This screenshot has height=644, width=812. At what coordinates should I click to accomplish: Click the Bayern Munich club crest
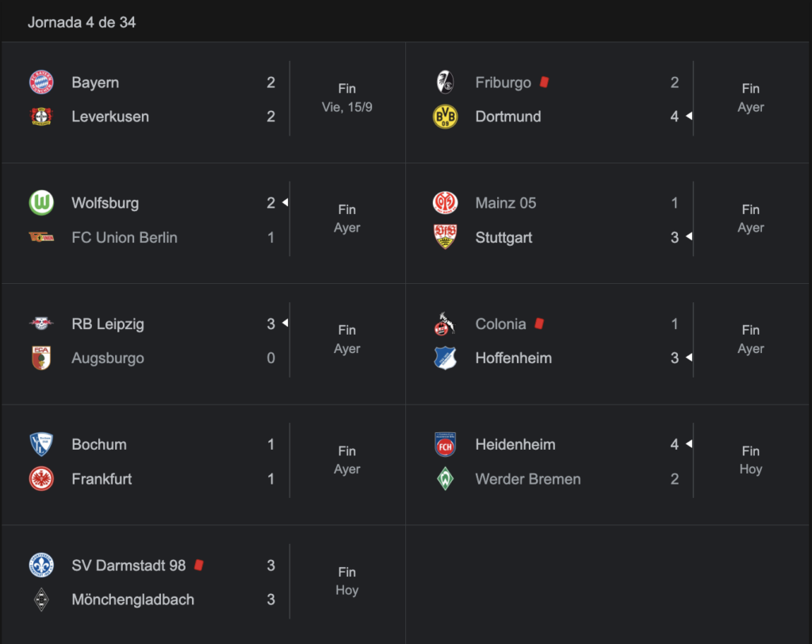point(41,82)
